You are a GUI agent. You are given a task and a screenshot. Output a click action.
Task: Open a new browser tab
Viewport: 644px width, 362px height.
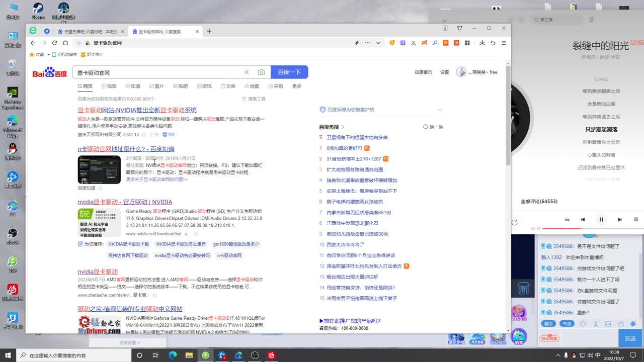(x=209, y=31)
